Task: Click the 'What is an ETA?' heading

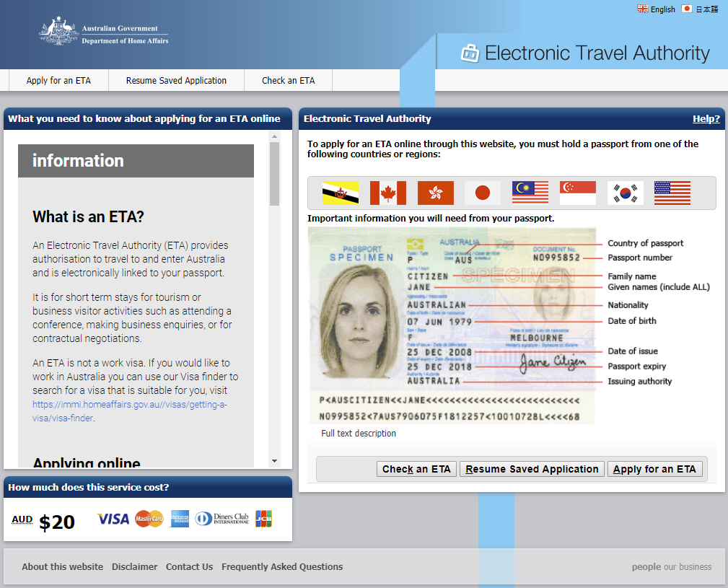Action: click(88, 216)
